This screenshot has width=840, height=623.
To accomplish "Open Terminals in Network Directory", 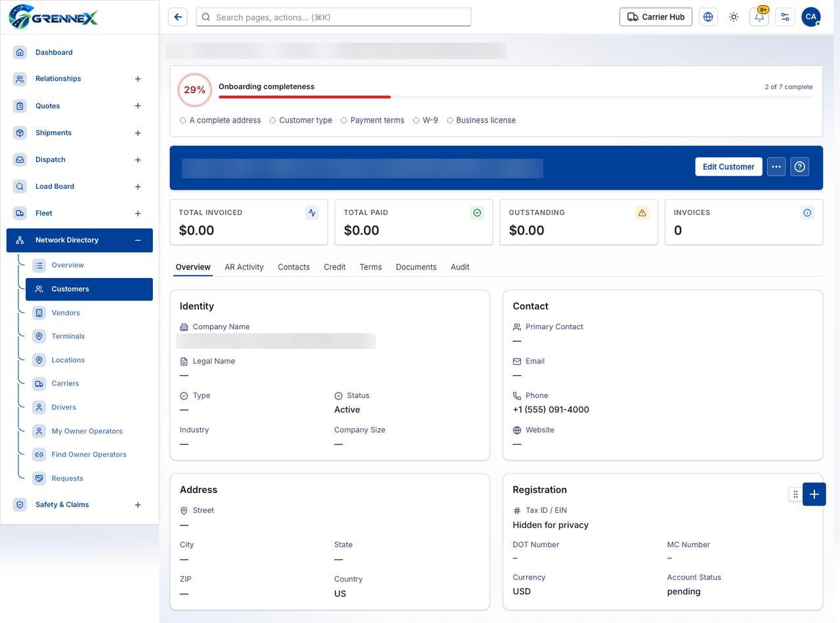I will [89, 336].
